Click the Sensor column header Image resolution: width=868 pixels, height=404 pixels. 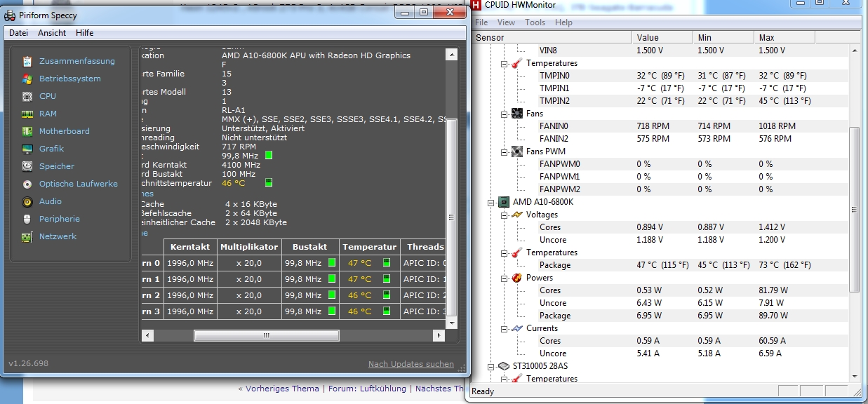pyautogui.click(x=553, y=37)
